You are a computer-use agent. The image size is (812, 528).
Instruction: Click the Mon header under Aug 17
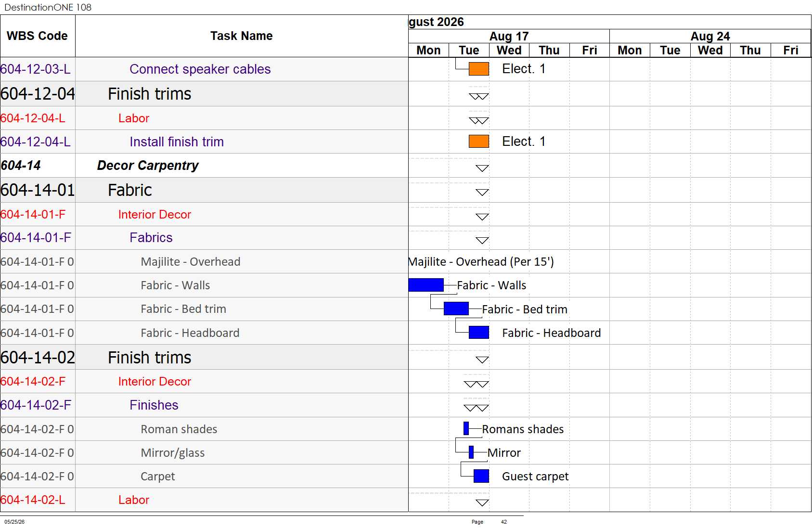[428, 50]
